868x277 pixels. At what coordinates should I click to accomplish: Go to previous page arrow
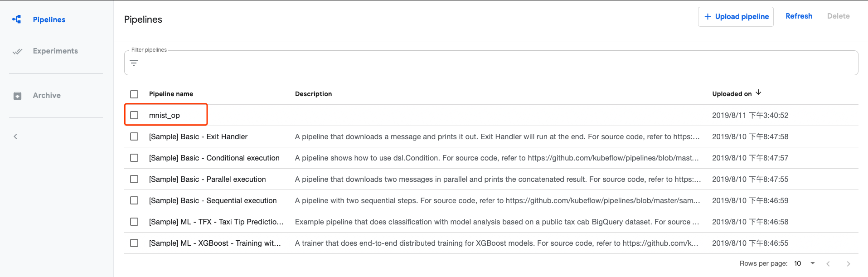pyautogui.click(x=828, y=263)
